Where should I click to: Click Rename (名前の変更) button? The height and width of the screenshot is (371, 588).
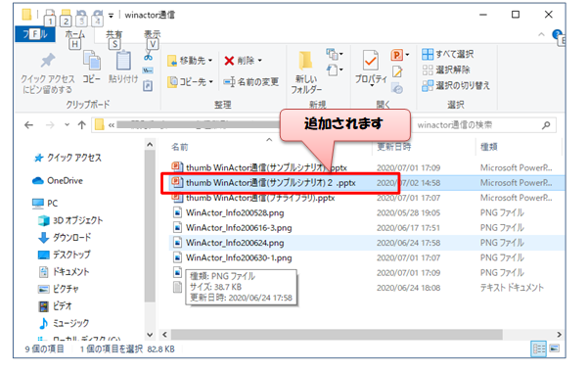coord(250,82)
